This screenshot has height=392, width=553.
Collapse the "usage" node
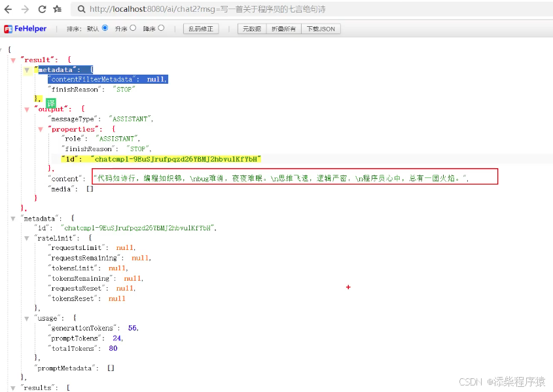pyautogui.click(x=27, y=319)
